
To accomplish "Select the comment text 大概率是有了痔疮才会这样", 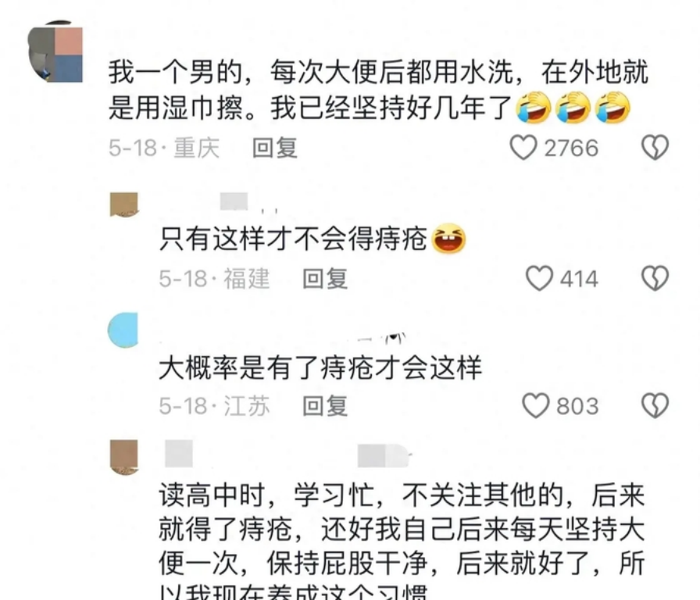I will (x=320, y=368).
